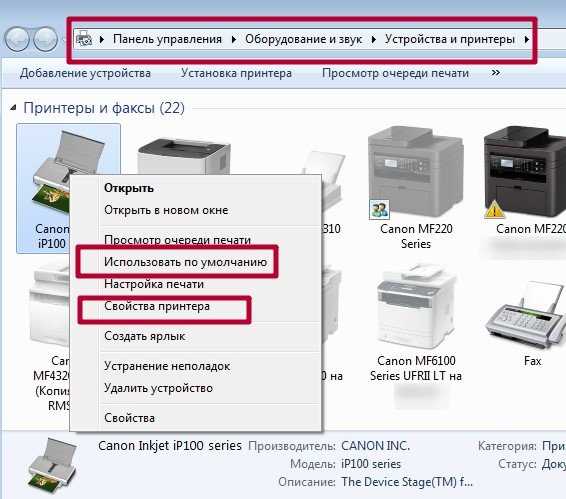Click Панель управления breadcrumb
The height and width of the screenshot is (499, 566).
pos(167,39)
